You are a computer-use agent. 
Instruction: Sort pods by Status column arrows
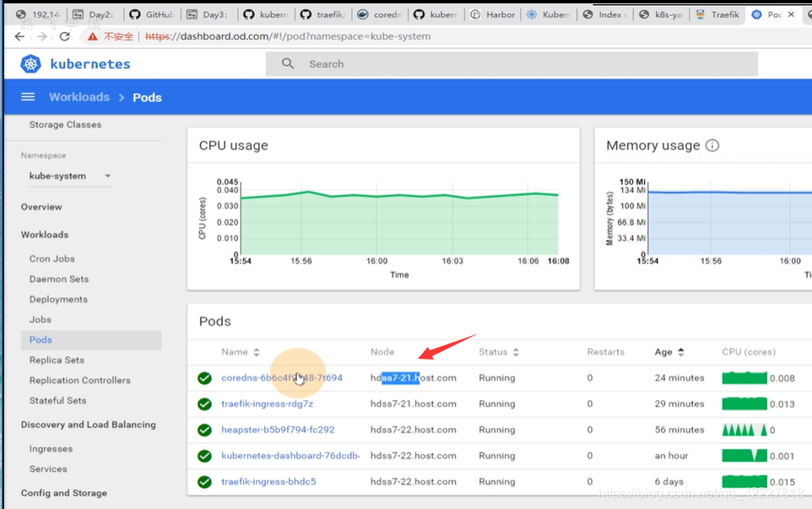click(x=516, y=352)
